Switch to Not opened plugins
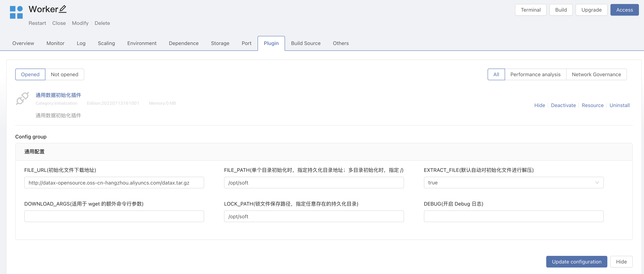This screenshot has width=644, height=274. pos(65,75)
